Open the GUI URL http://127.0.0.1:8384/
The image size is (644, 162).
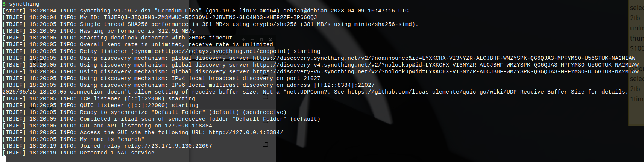point(246,132)
